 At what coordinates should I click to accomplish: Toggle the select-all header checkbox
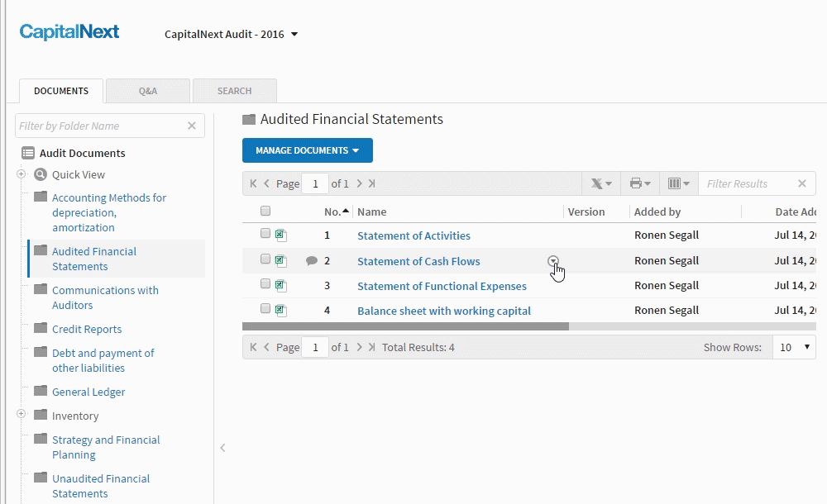(x=265, y=211)
